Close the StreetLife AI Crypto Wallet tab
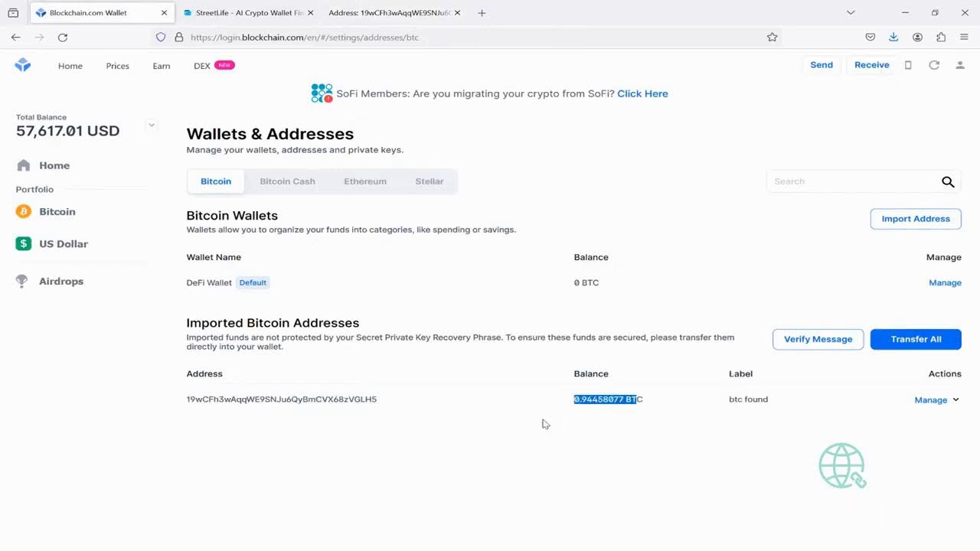980x551 pixels. 310,13
